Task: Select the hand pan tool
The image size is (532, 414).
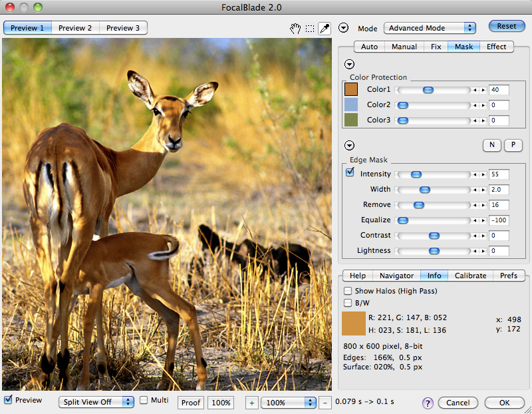Action: (295, 28)
